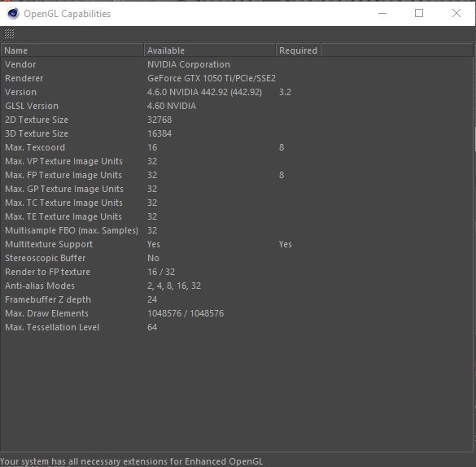This screenshot has width=476, height=467.
Task: Click the Available column header
Action: click(210, 50)
